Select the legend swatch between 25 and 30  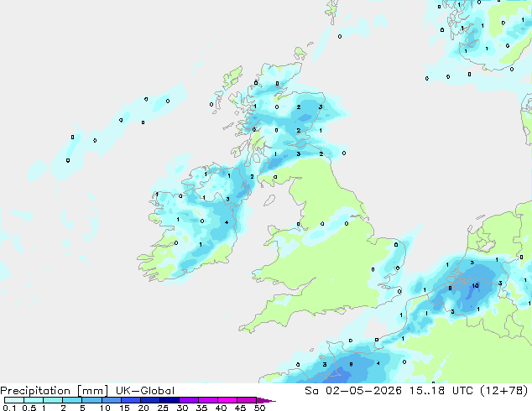(x=169, y=400)
